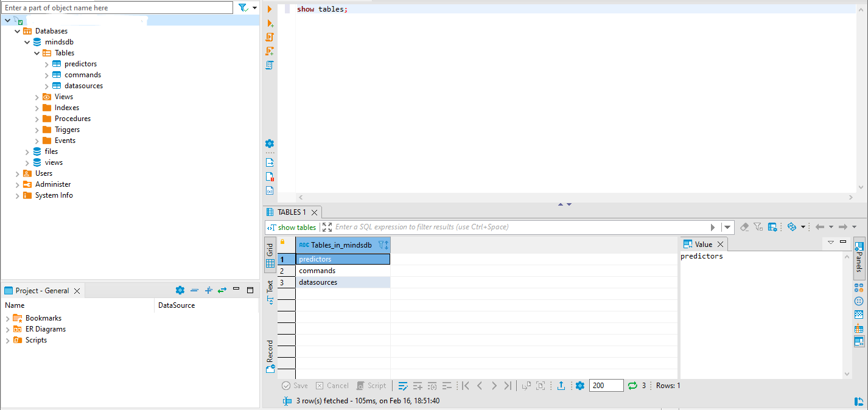The image size is (868, 410).
Task: Open Project panel settings gear icon
Action: 180,291
